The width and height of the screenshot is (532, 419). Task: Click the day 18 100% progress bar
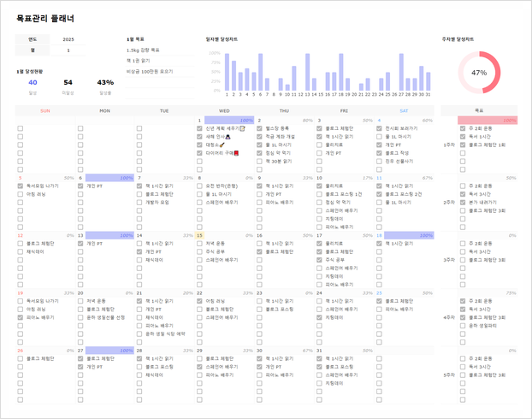pyautogui.click(x=409, y=235)
